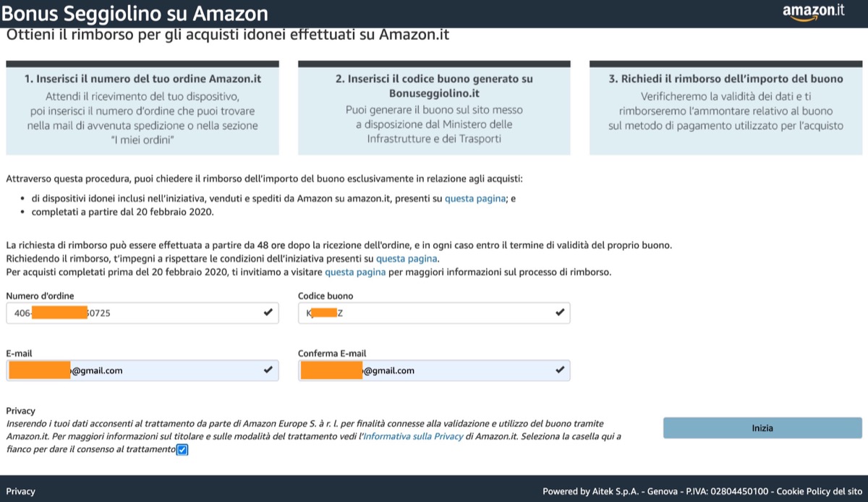Screen dimensions: 868x502
Task: Click checkmark icon in Codice buono field
Action: (560, 312)
